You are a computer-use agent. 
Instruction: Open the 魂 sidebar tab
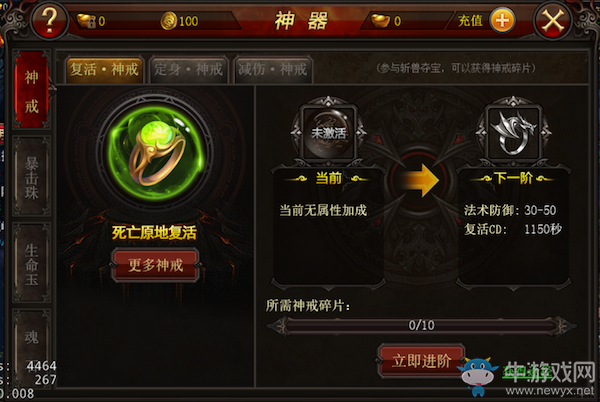click(x=32, y=337)
